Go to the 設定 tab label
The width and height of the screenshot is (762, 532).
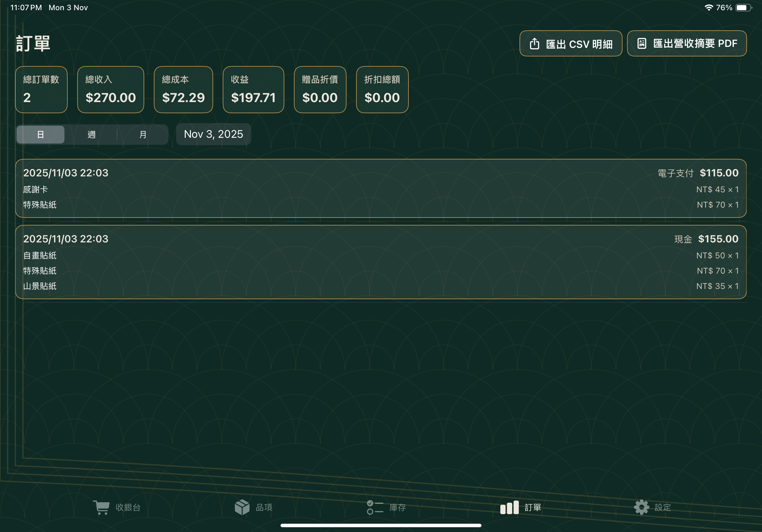[x=662, y=507]
